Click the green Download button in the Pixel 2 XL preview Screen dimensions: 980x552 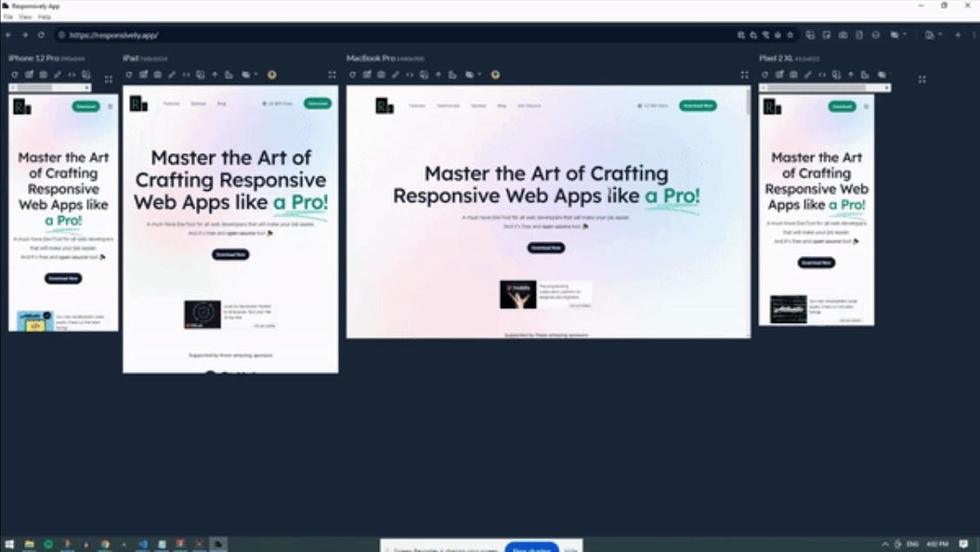[841, 106]
